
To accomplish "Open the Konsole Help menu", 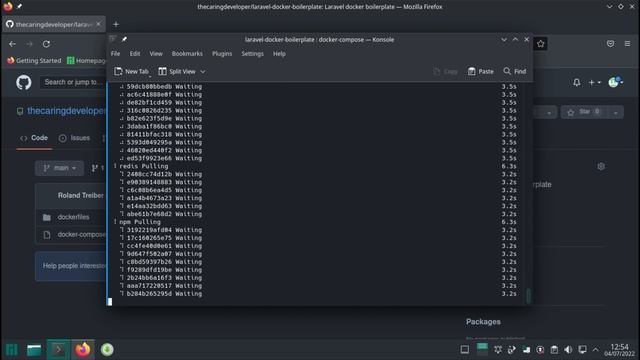I will tap(279, 54).
